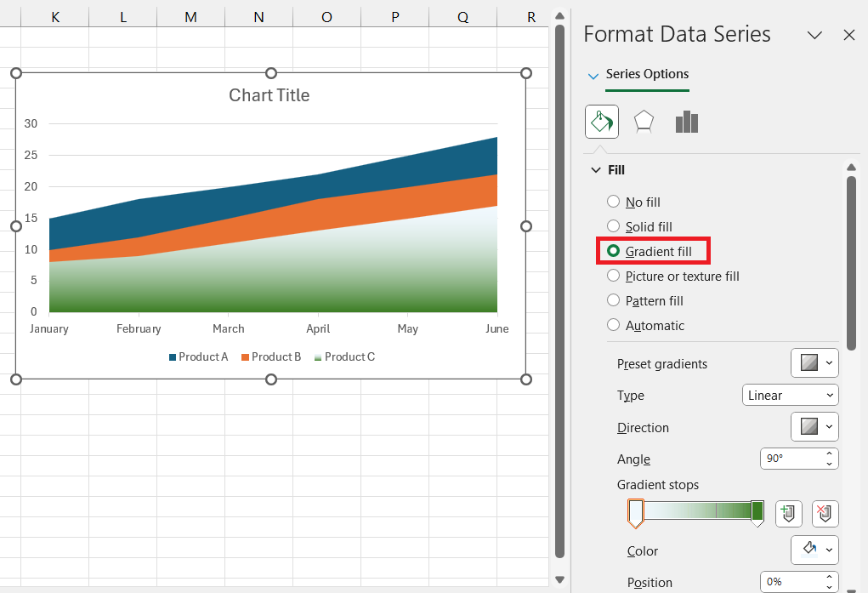
Task: Select column O header
Action: point(326,17)
